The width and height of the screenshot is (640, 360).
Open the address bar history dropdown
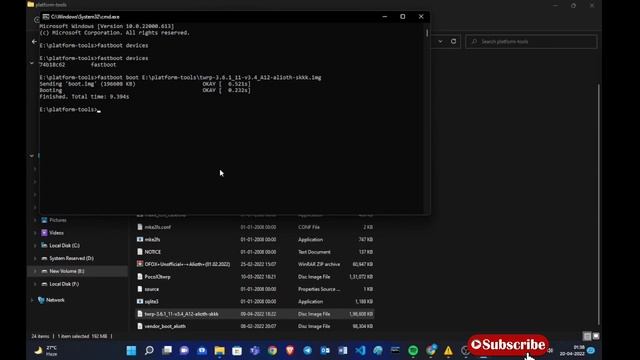coord(440,41)
